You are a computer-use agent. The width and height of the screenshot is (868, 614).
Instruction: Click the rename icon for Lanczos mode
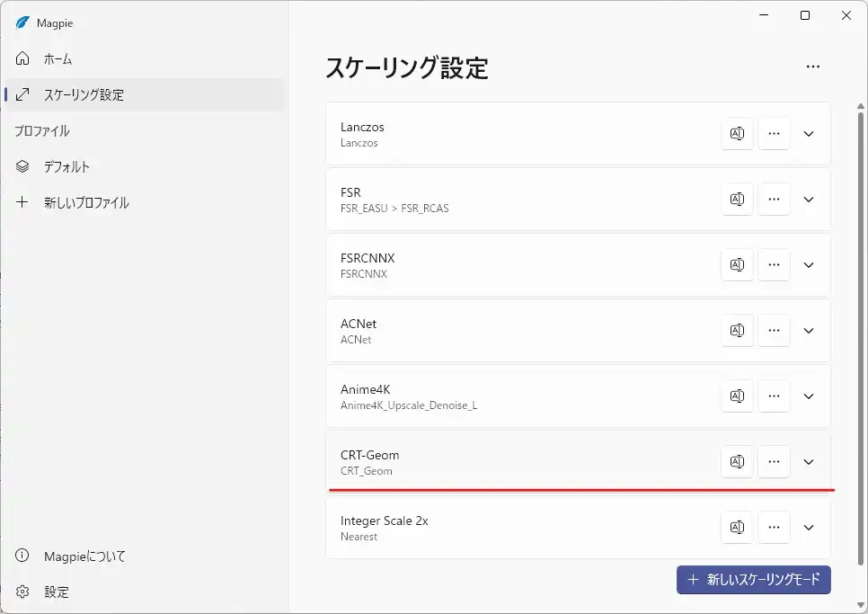tap(737, 133)
